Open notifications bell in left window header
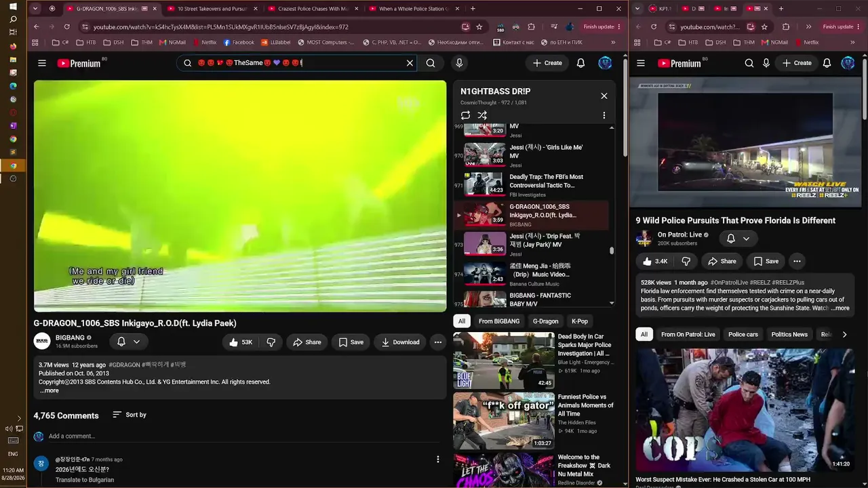This screenshot has width=868, height=488. tap(580, 63)
